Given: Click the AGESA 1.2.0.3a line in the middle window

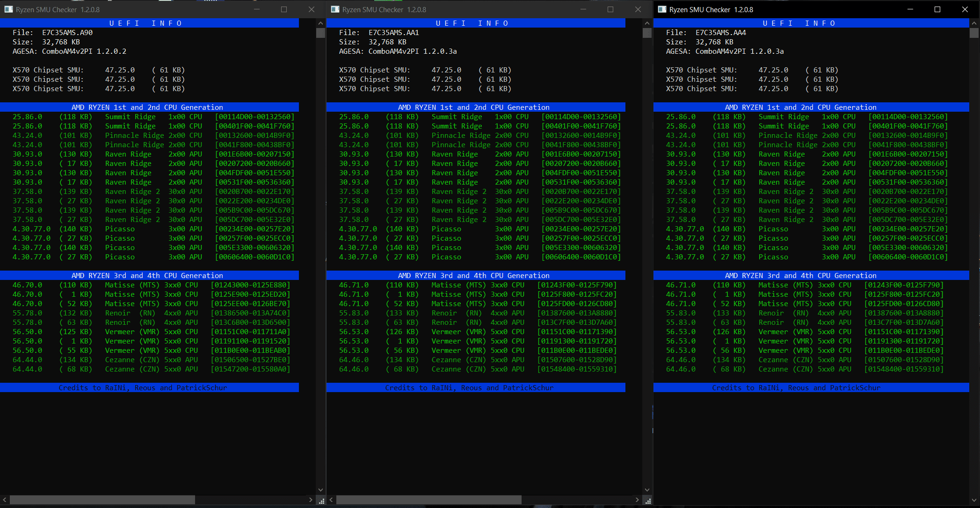Looking at the screenshot, I should (398, 51).
